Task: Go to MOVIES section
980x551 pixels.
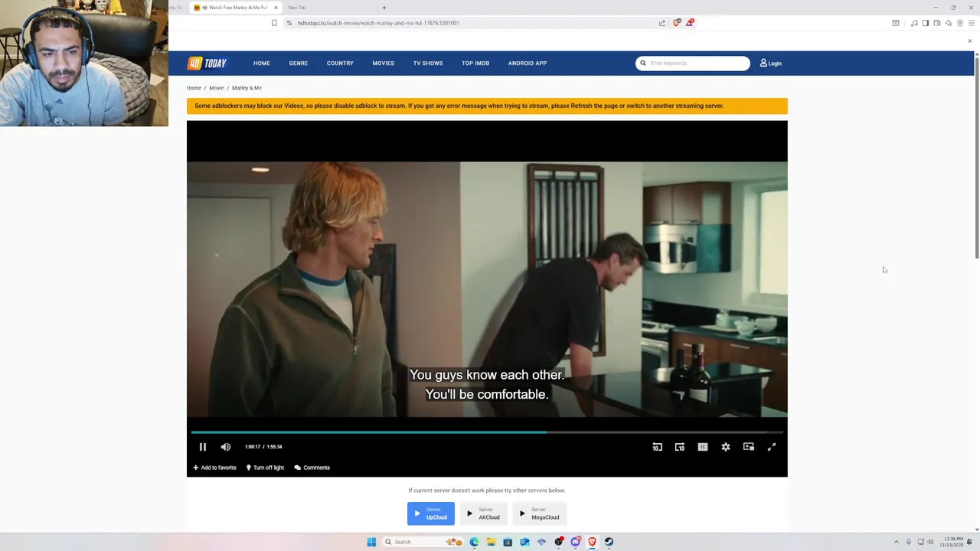Action: [x=384, y=64]
